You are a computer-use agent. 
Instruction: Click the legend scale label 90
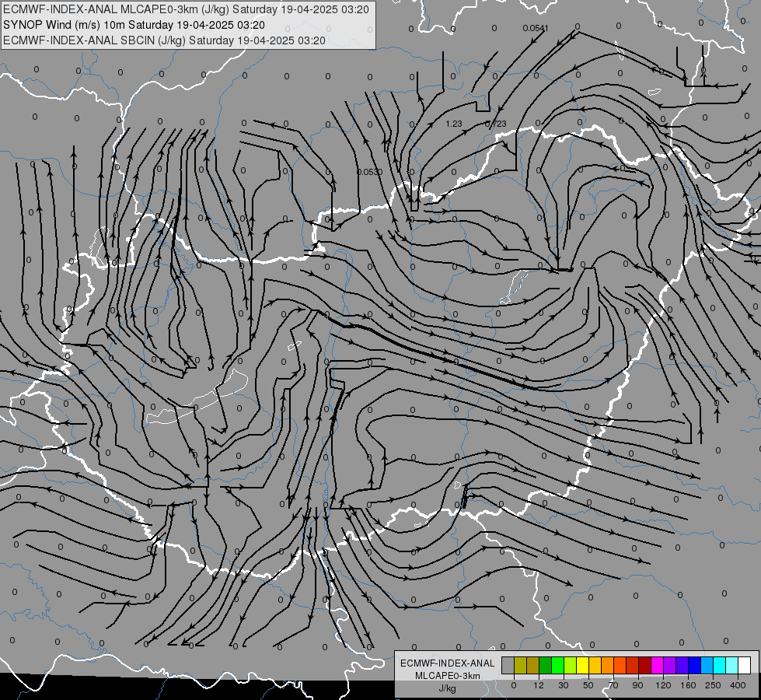point(637,685)
